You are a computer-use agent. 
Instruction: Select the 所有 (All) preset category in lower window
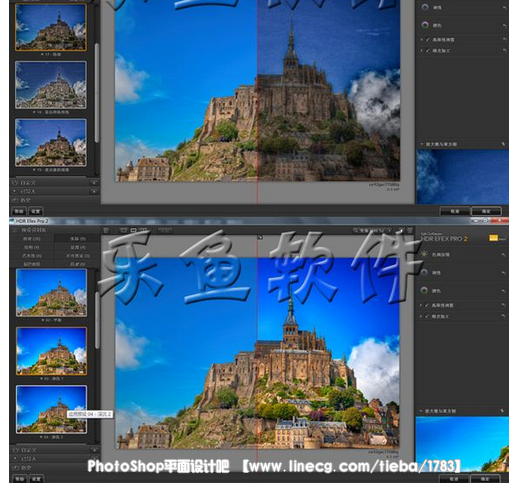[x=32, y=239]
